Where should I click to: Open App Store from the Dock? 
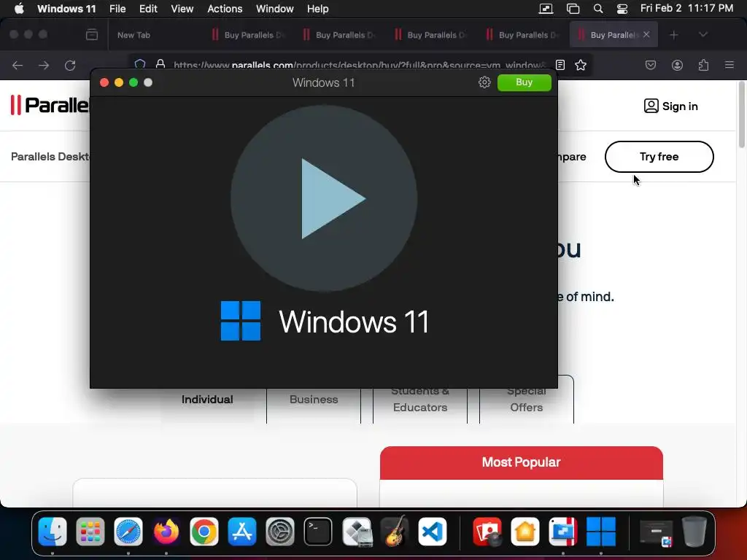[x=242, y=532]
